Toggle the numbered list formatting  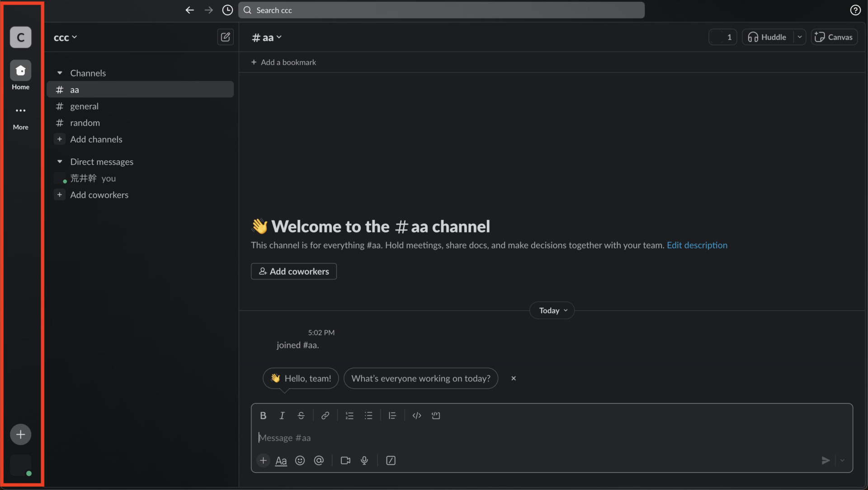point(349,415)
